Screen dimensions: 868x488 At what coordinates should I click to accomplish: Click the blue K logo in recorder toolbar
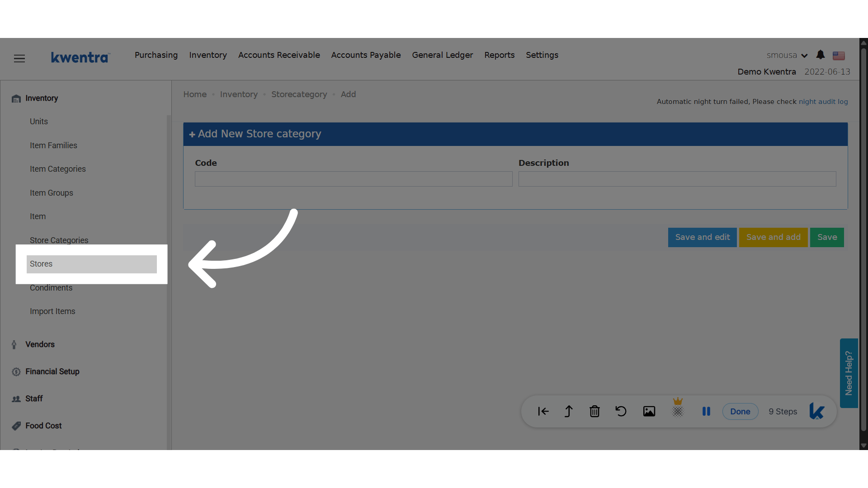tap(817, 412)
